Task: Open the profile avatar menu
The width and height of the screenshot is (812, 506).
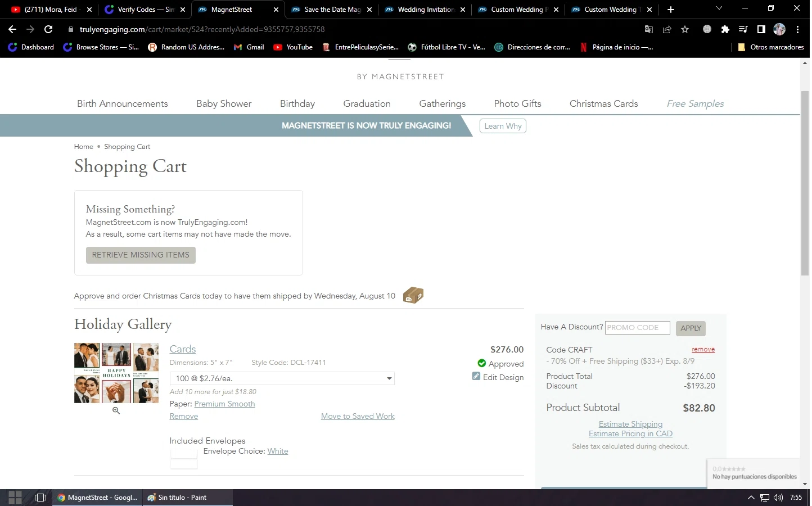Action: point(779,29)
